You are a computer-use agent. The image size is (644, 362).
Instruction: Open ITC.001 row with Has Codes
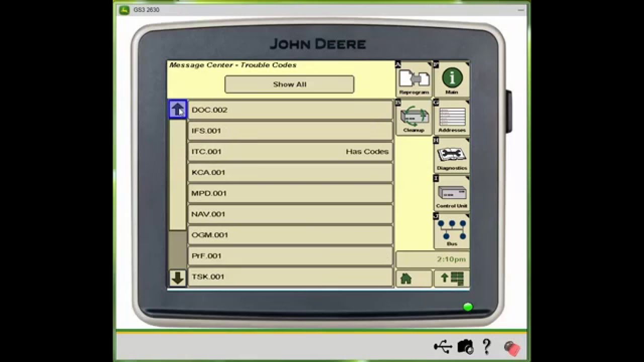tap(290, 151)
